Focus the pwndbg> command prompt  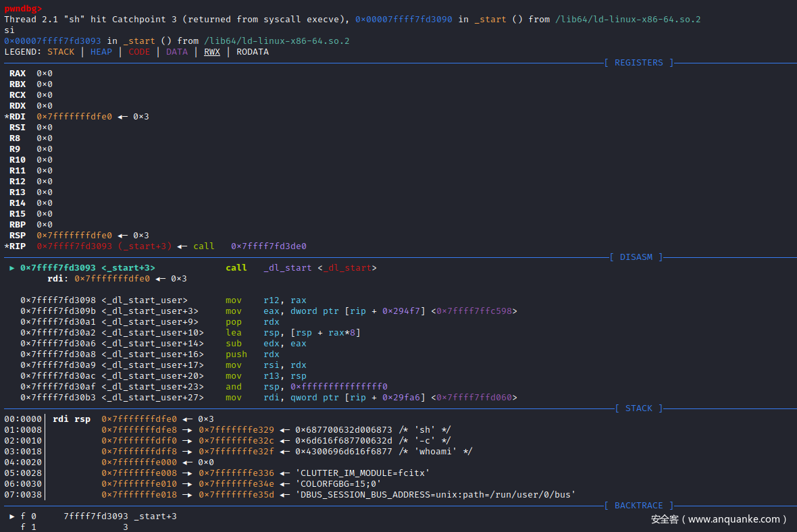pyautogui.click(x=23, y=9)
